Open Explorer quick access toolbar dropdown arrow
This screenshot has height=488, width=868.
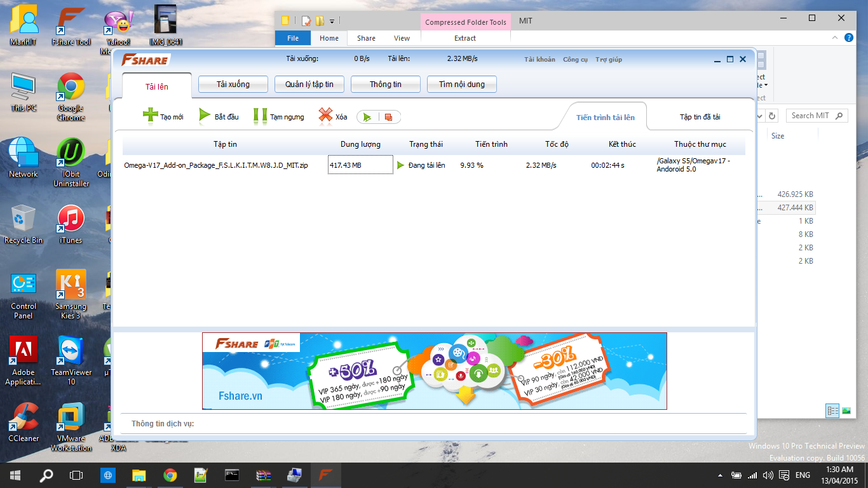pos(332,22)
